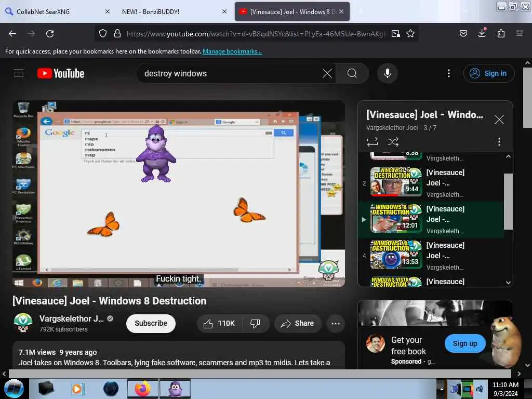
Task: Select the Vinesauce Windows 8 tab
Action: pyautogui.click(x=292, y=11)
